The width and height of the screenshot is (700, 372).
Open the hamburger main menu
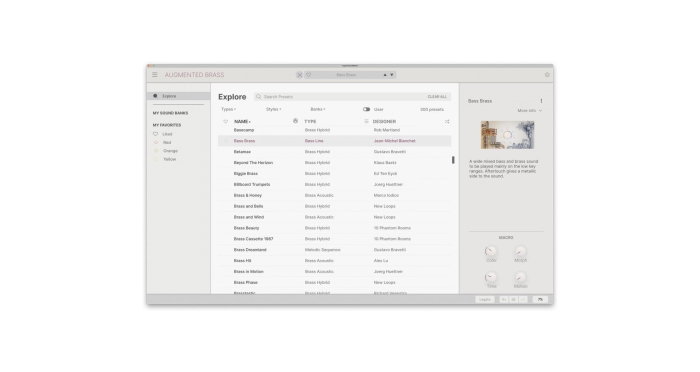point(154,75)
